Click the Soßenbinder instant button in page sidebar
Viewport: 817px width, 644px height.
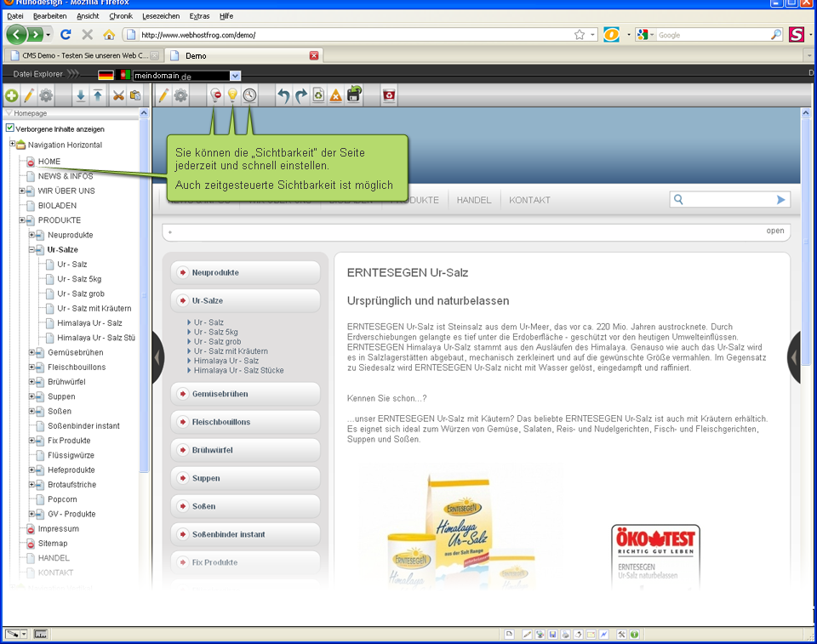[245, 534]
